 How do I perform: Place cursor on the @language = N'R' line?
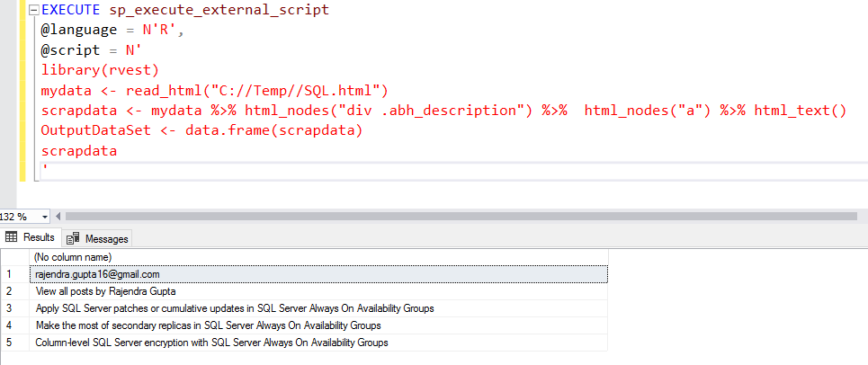tap(112, 31)
